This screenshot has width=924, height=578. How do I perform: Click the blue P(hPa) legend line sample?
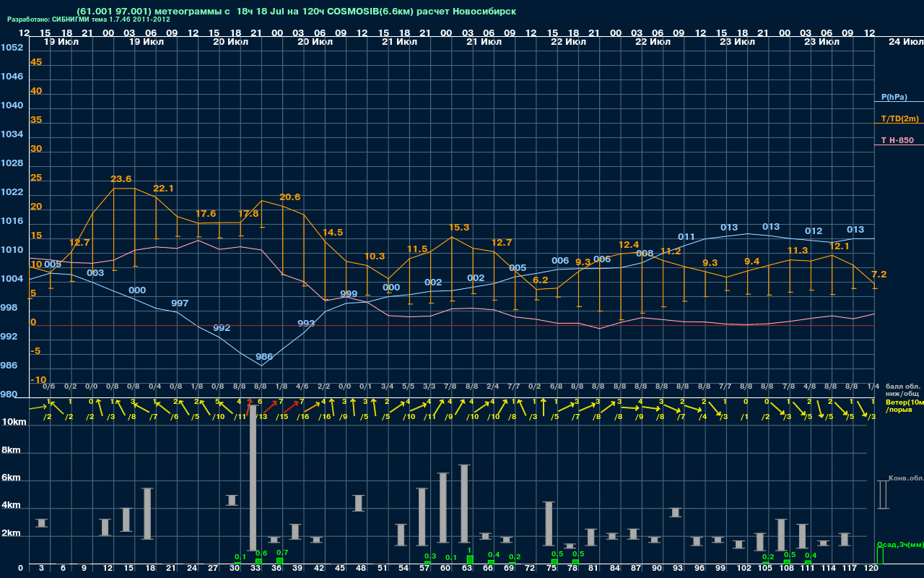pos(899,102)
